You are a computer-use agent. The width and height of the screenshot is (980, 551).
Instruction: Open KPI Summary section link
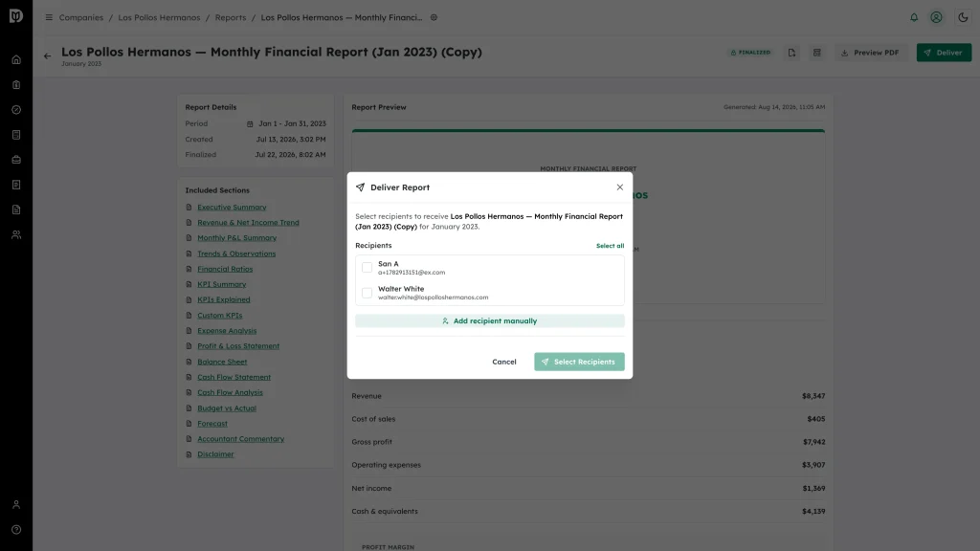coord(222,284)
